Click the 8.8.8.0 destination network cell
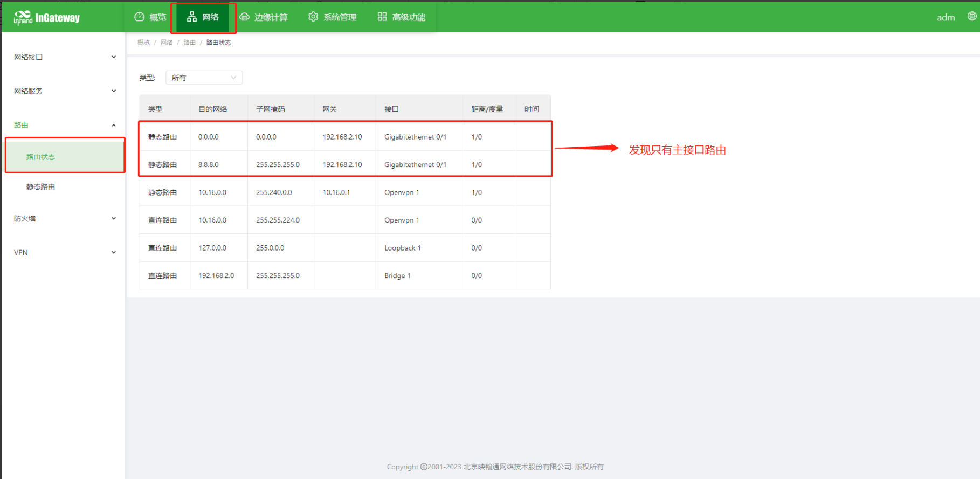The width and height of the screenshot is (980, 479). coord(209,164)
